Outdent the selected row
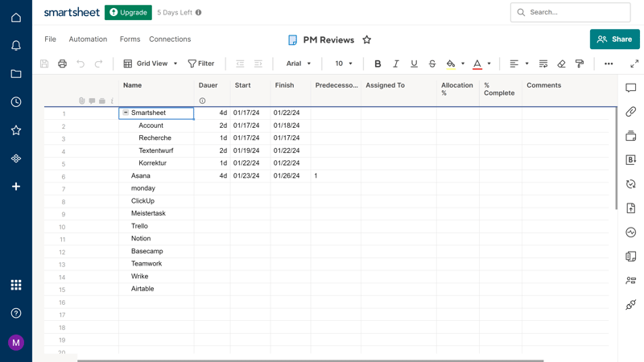The height and width of the screenshot is (362, 644). pyautogui.click(x=240, y=64)
